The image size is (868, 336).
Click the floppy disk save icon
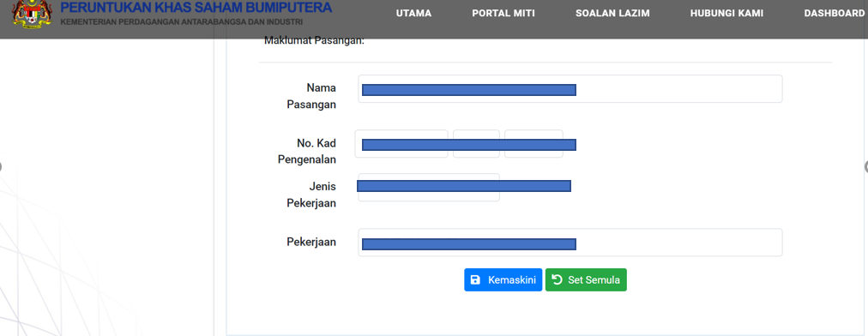[475, 280]
